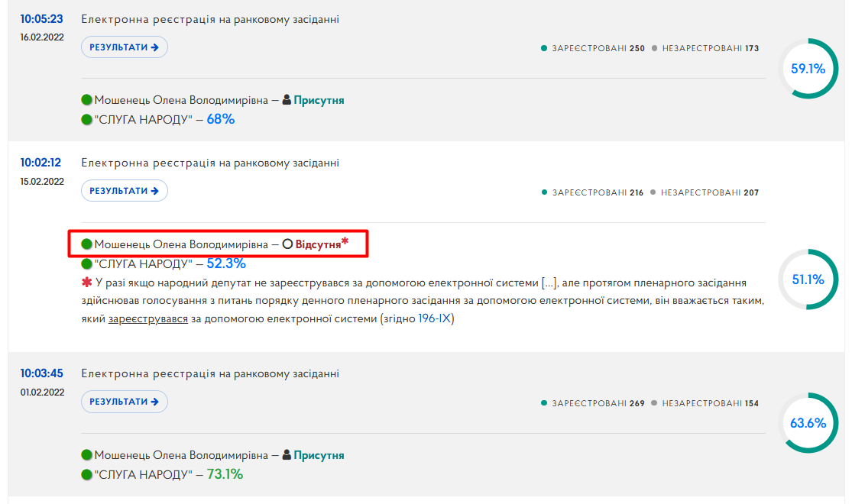Open results for the 15.02.2022 registration
852x504 pixels.
click(x=125, y=191)
